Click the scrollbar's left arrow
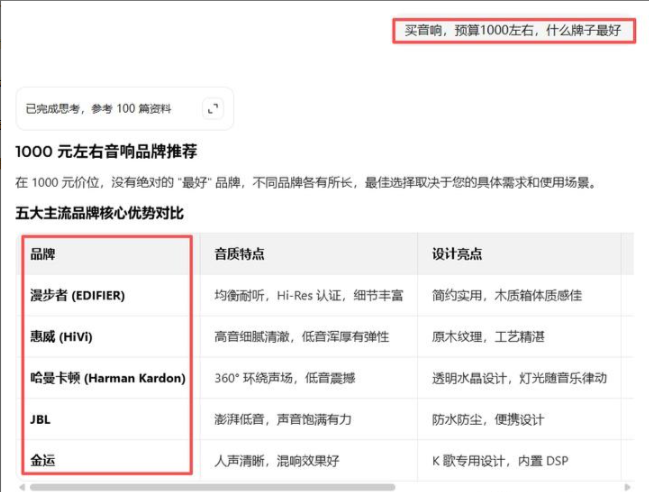The image size is (649, 492). pyautogui.click(x=22, y=487)
